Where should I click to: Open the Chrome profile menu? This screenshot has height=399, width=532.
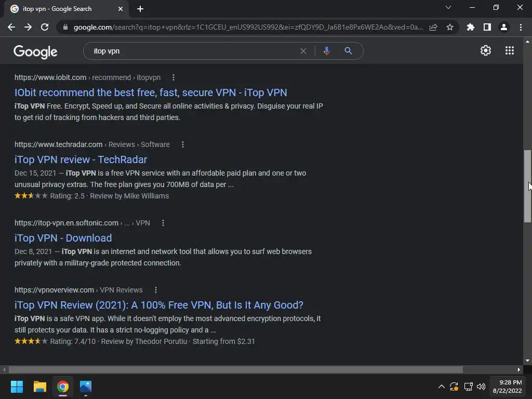tap(504, 27)
